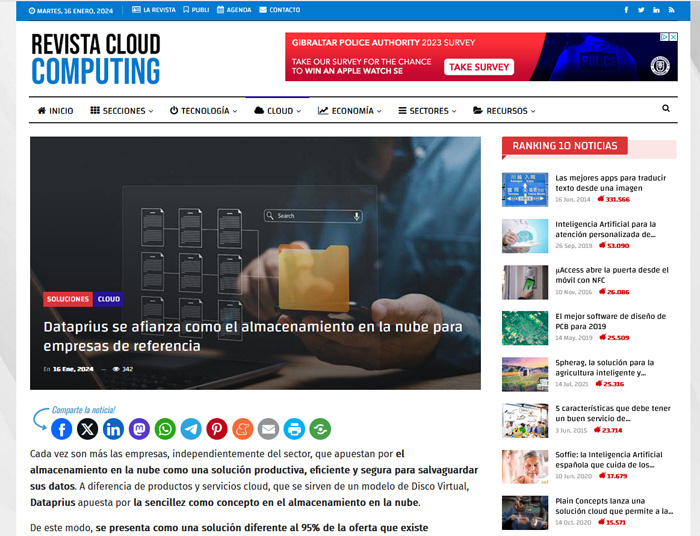Share the article on Mastodon
The image size is (700, 536).
(x=139, y=429)
